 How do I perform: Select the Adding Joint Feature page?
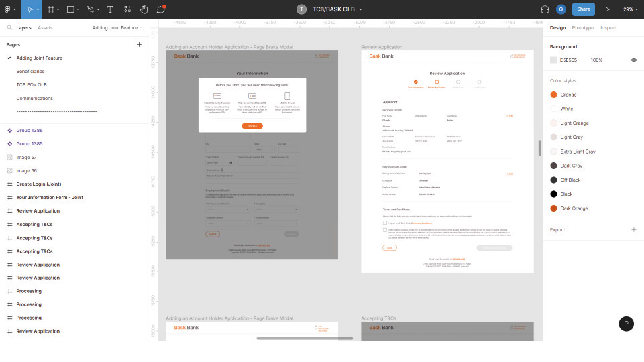click(x=40, y=58)
